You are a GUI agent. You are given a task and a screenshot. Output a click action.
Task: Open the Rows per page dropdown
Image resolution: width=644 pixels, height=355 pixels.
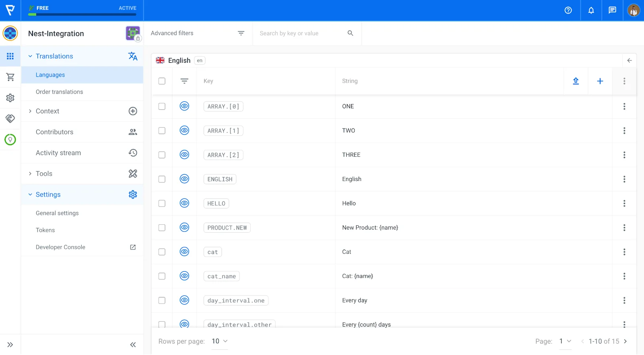[220, 341]
